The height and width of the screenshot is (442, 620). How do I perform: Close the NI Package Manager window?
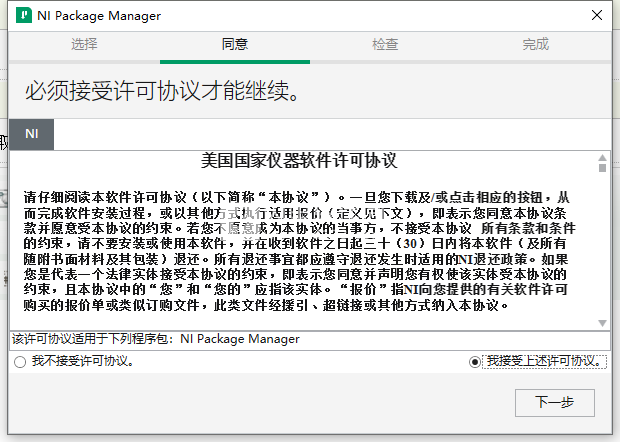point(597,15)
